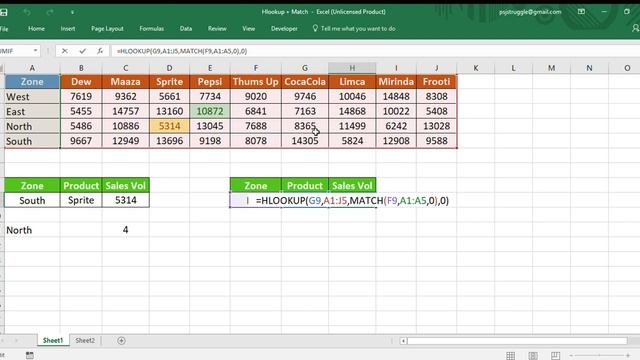The image size is (640, 360).
Task: Cancel the formula entry with X icon
Action: pos(64,51)
